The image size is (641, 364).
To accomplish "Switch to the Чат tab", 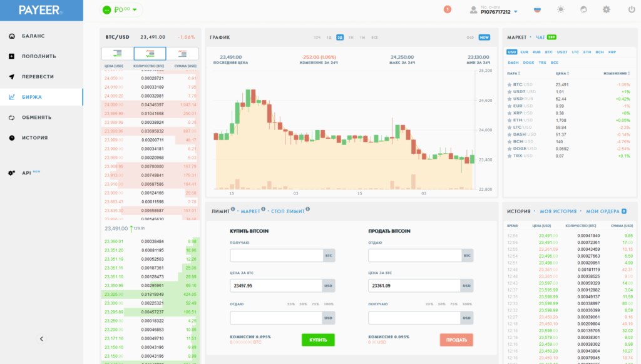I will point(540,38).
